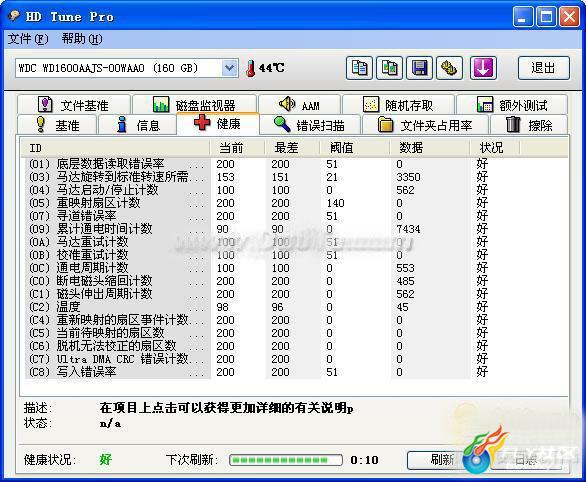Click the red thermometer temperature icon
Image resolution: width=586 pixels, height=482 pixels.
(x=251, y=68)
